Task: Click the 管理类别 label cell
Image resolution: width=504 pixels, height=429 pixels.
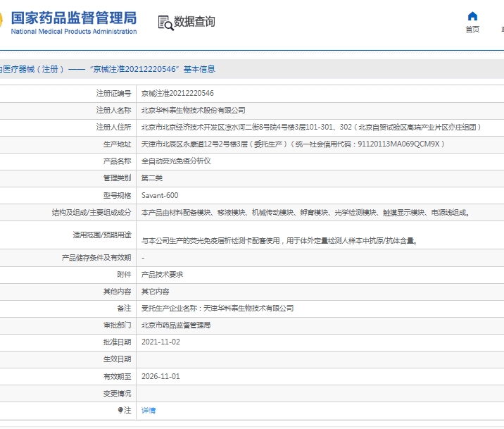Action: pos(117,178)
